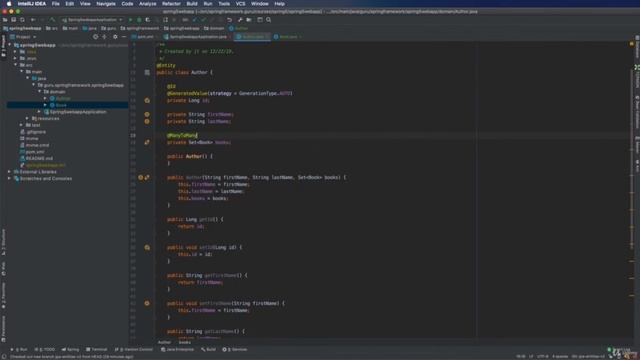Select pom.xml in the project tree
Viewport: 640px width, 360px height.
pos(32,152)
